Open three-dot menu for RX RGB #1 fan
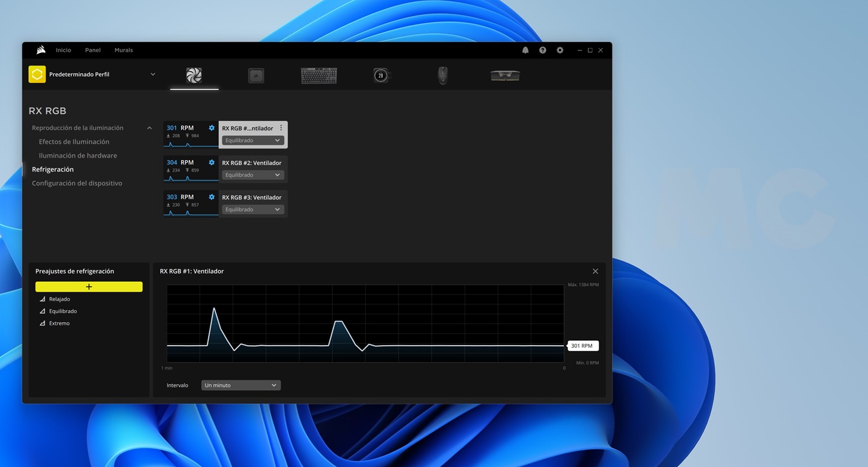Image resolution: width=868 pixels, height=467 pixels. [x=281, y=128]
